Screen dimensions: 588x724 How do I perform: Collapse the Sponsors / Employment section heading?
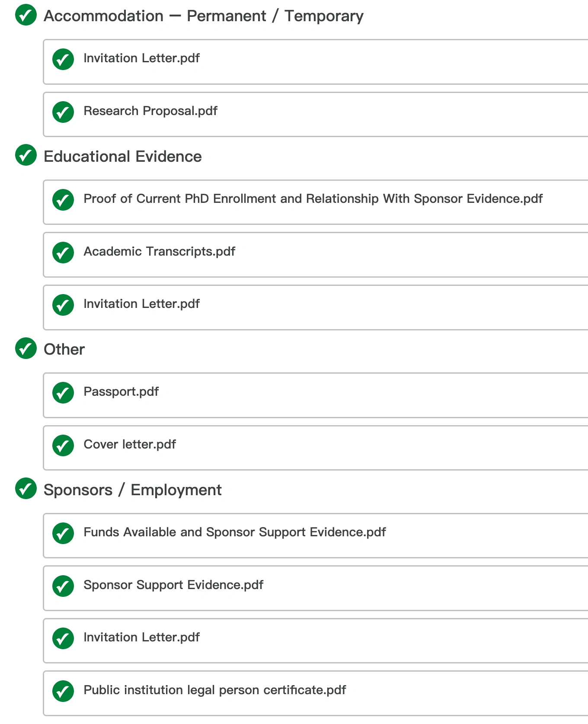click(132, 490)
